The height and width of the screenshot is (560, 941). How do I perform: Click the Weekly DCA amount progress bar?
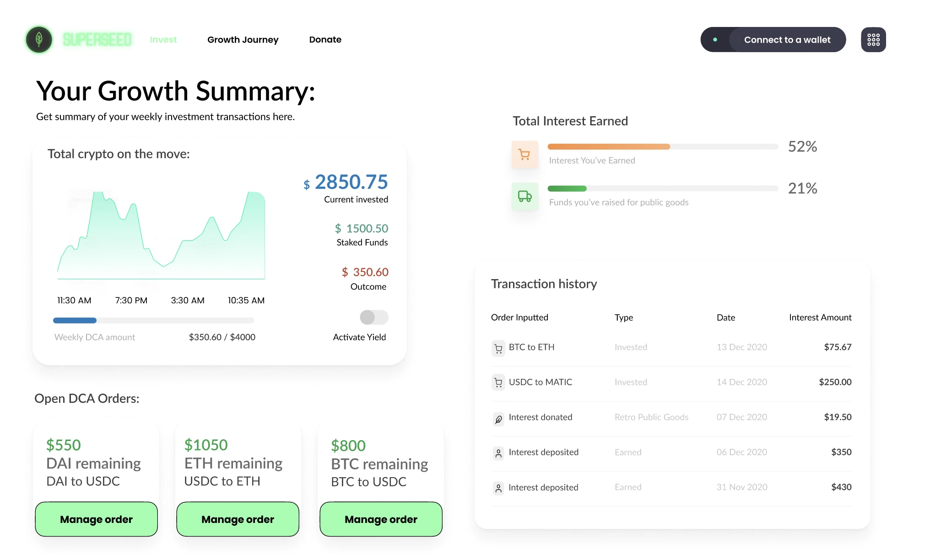pyautogui.click(x=153, y=320)
